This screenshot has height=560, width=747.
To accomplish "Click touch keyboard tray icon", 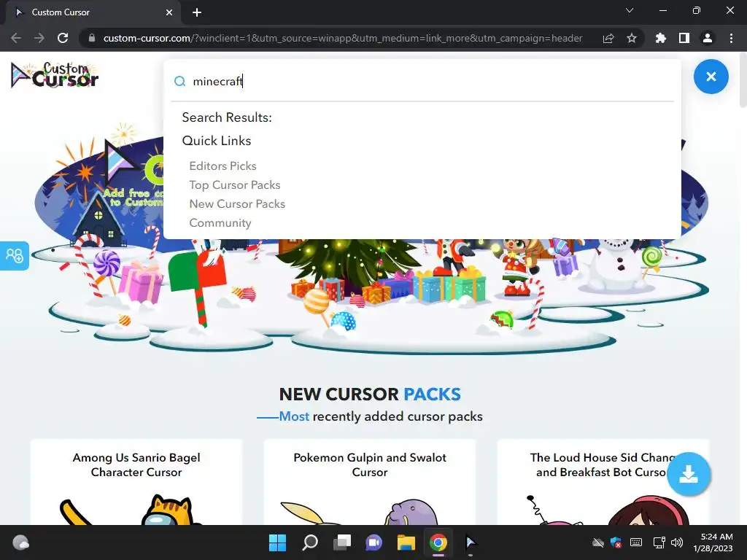I will 636,542.
